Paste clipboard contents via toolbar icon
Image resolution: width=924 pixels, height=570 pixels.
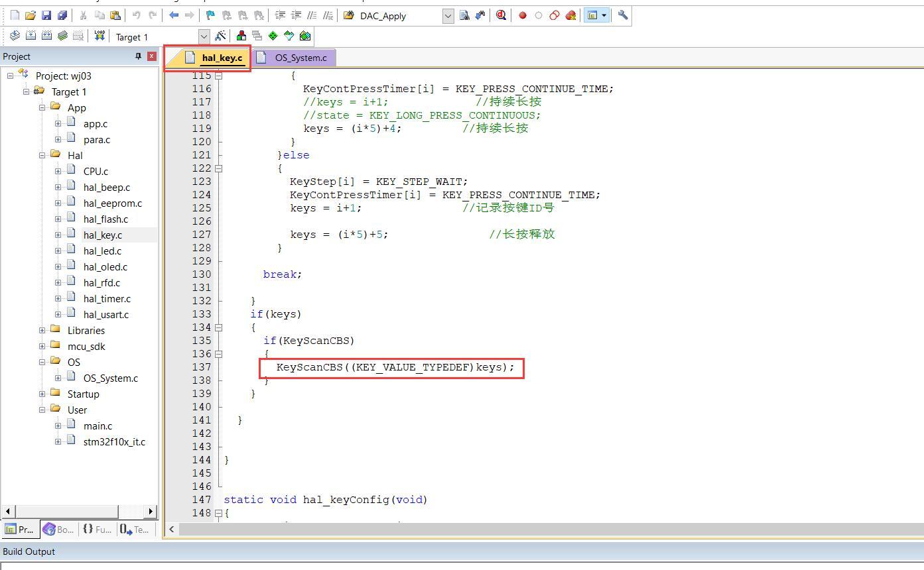(x=115, y=15)
